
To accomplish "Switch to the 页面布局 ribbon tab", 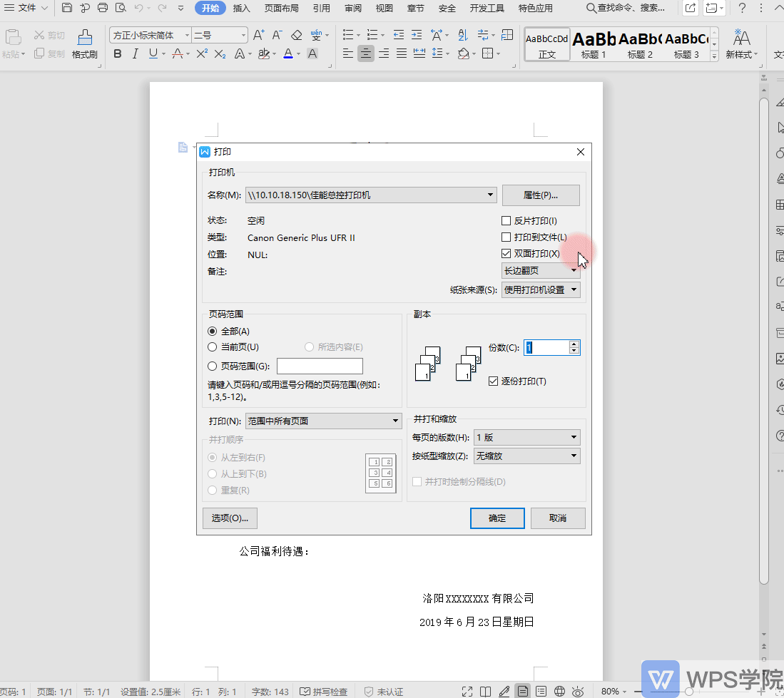I will click(281, 9).
